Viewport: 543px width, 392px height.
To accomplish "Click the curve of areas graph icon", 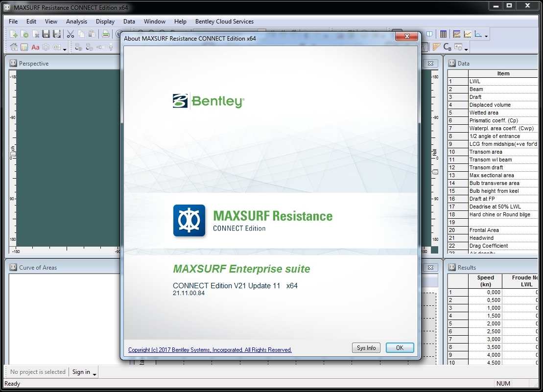I will (x=478, y=34).
